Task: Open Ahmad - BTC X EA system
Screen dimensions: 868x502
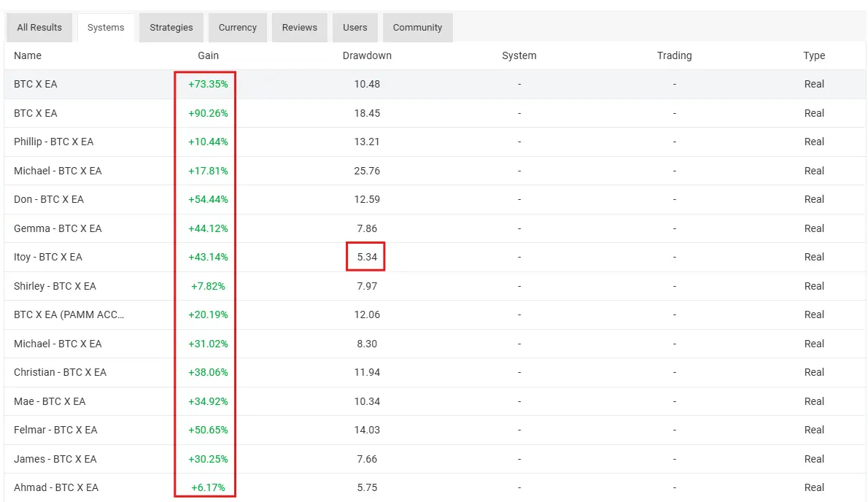Action: click(x=56, y=487)
